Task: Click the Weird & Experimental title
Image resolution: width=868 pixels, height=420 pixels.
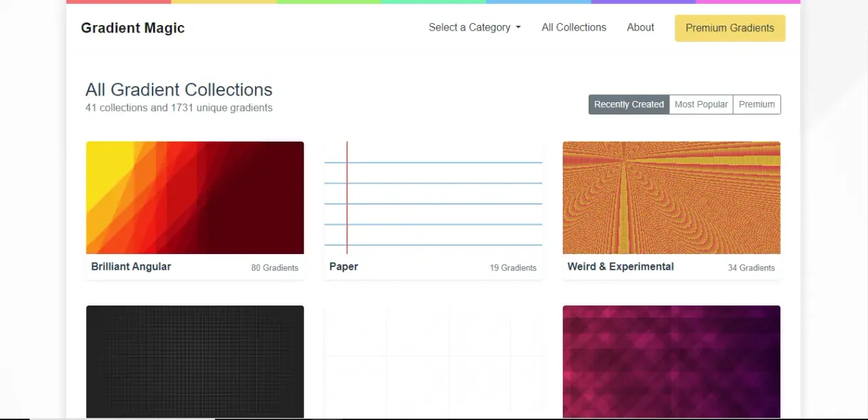Action: point(620,267)
